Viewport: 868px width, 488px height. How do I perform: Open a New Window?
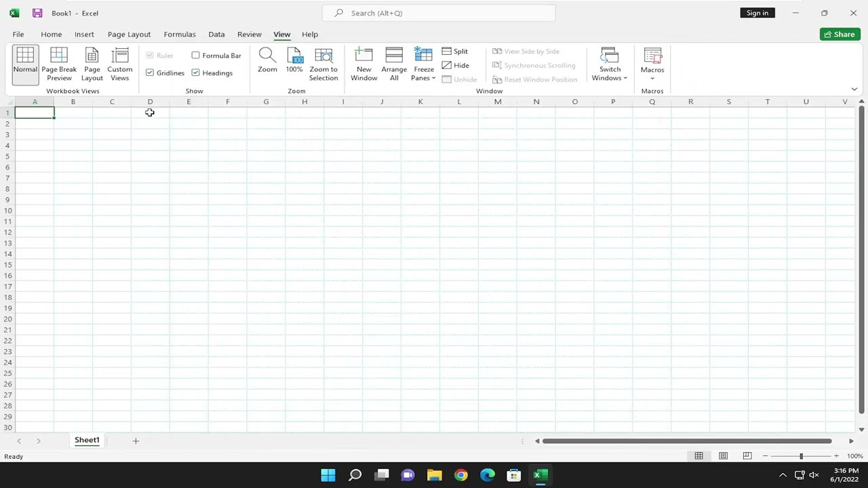(364, 65)
